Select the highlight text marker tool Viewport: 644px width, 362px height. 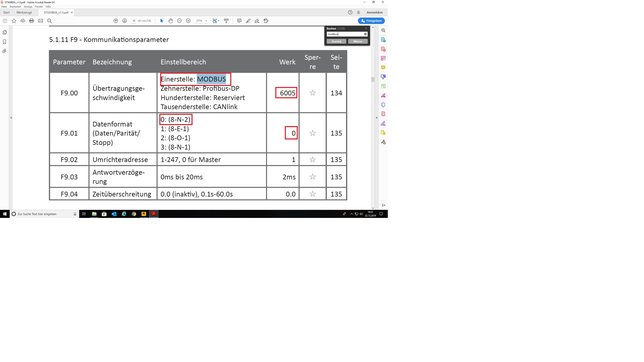tap(248, 21)
